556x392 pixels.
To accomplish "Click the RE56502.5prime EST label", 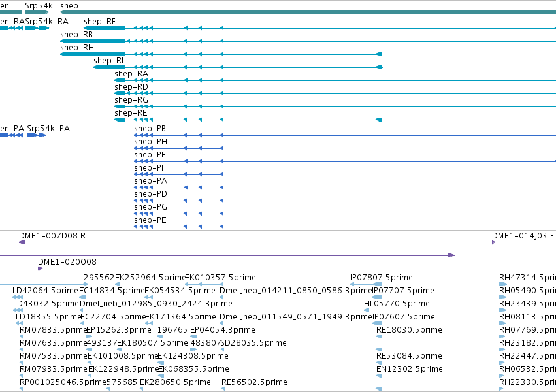I will pos(254,382).
